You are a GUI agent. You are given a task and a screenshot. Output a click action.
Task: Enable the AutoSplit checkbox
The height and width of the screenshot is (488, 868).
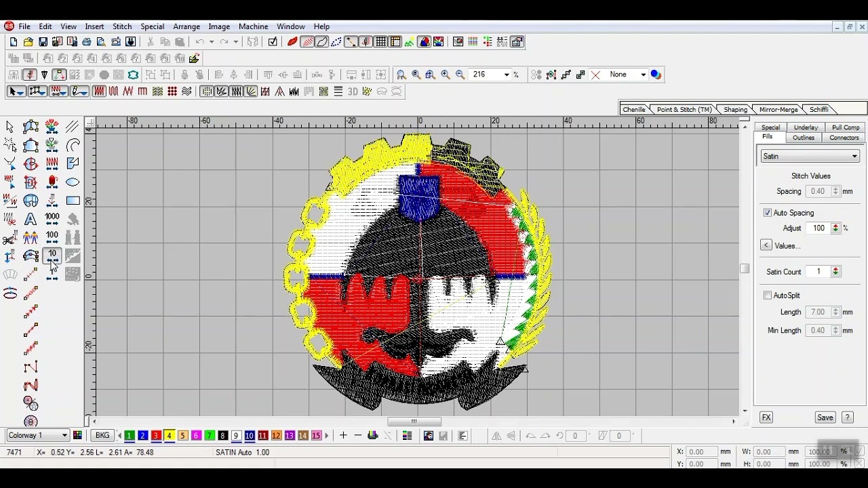[x=768, y=296]
